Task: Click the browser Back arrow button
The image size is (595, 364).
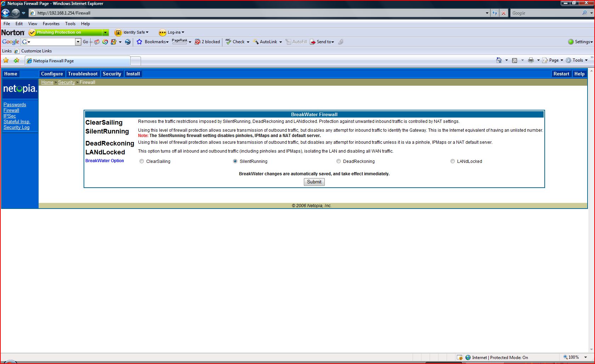Action: [6, 13]
